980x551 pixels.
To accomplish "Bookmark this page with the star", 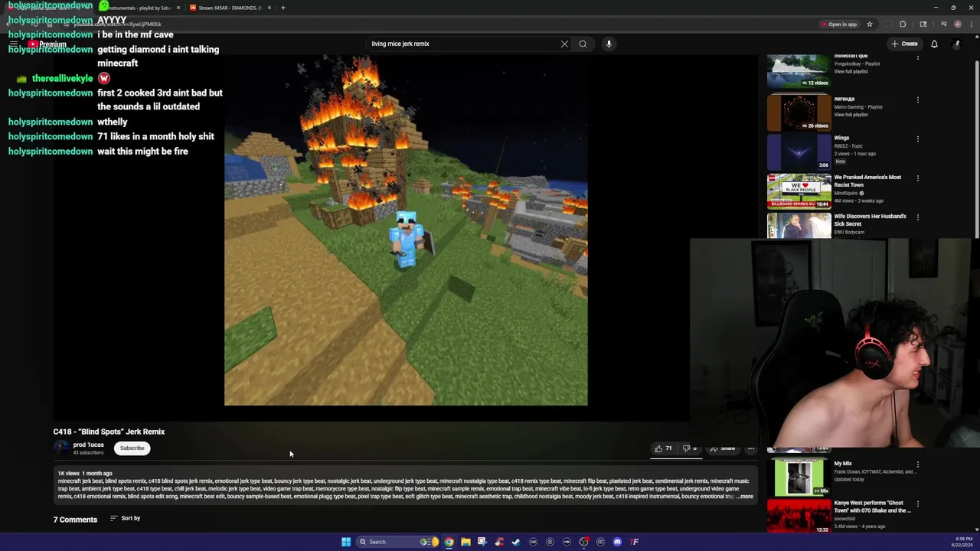I will (870, 24).
